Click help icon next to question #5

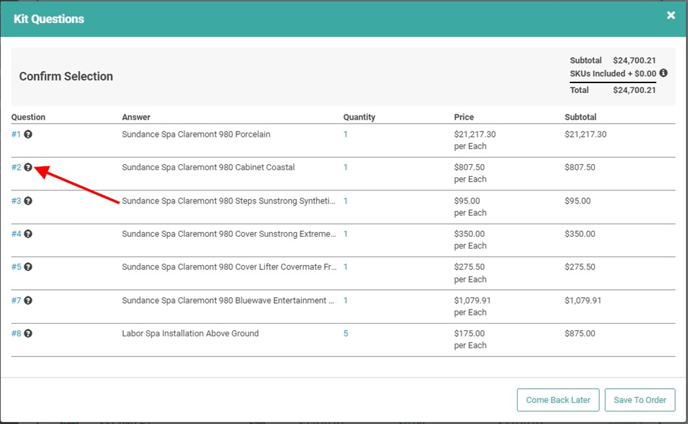point(28,267)
